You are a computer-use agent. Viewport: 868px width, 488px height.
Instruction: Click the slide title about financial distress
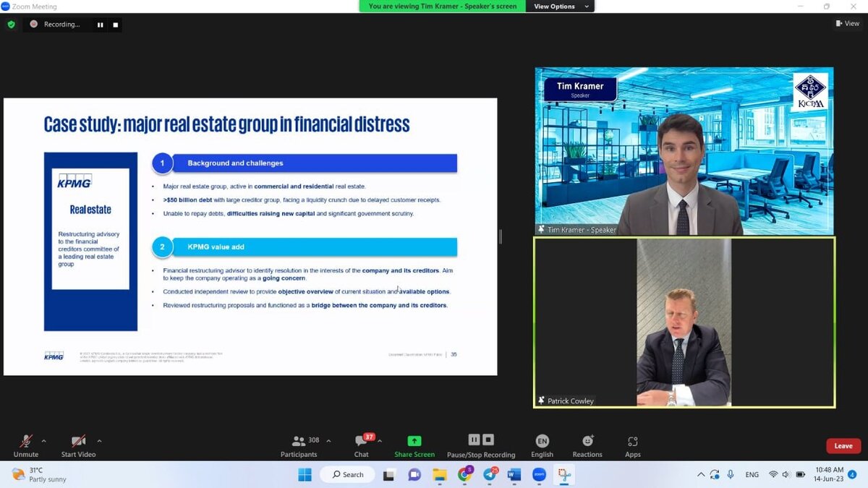(227, 124)
